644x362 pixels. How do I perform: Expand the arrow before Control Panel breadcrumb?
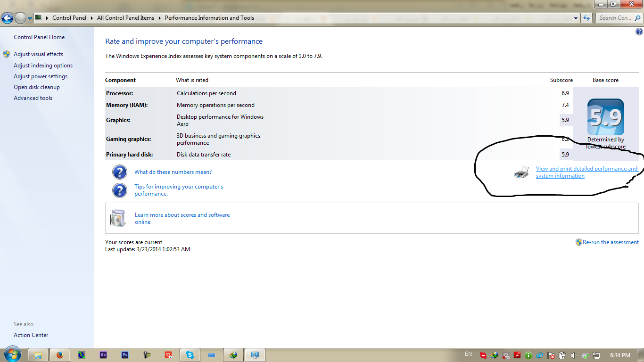[x=47, y=18]
